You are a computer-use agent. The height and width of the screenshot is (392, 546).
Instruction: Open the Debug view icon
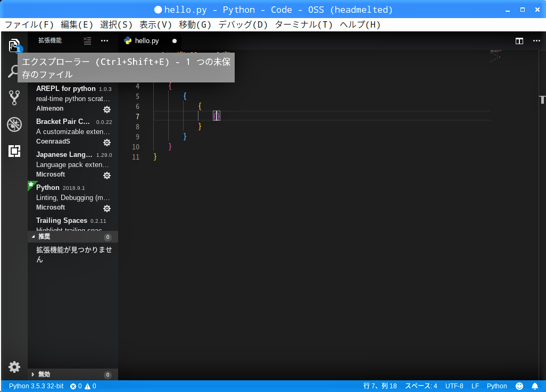pyautogui.click(x=14, y=124)
